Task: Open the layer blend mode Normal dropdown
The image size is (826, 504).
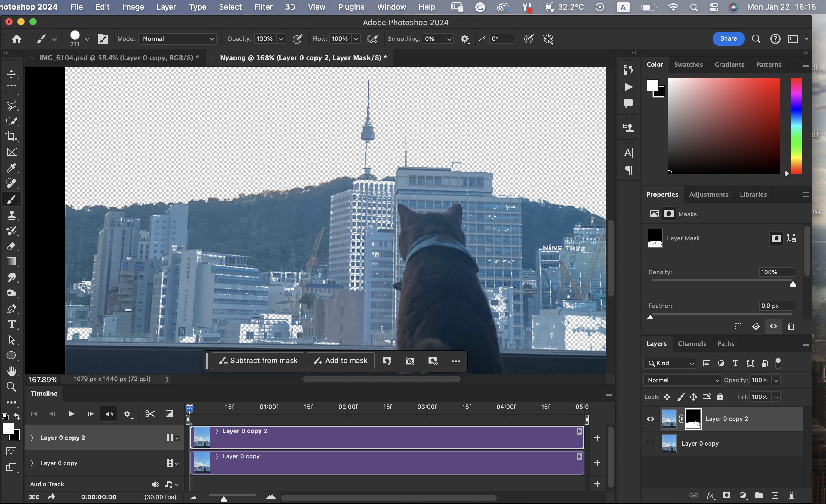Action: point(682,380)
